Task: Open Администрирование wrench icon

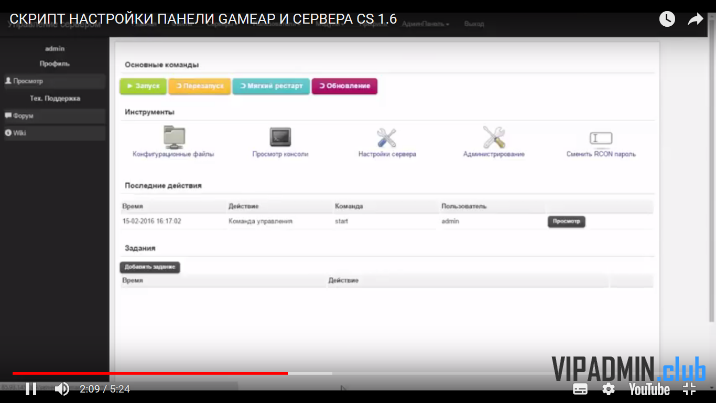Action: [494, 137]
